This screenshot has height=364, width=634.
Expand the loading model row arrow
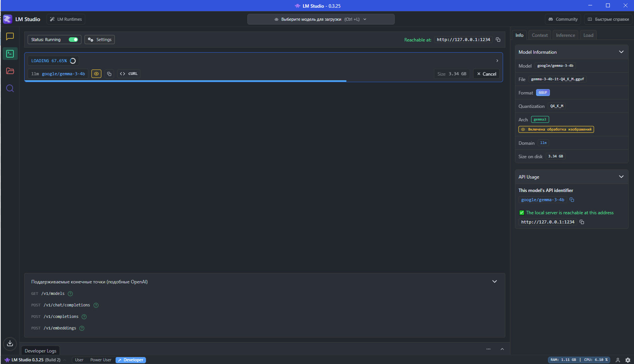tap(497, 61)
